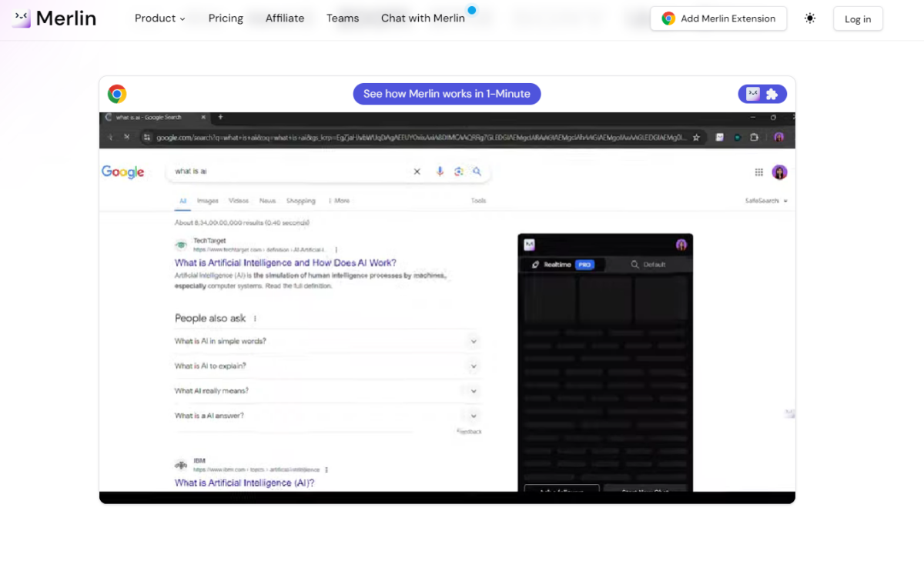Click the microphone voice search icon
The image size is (924, 561).
(x=440, y=172)
